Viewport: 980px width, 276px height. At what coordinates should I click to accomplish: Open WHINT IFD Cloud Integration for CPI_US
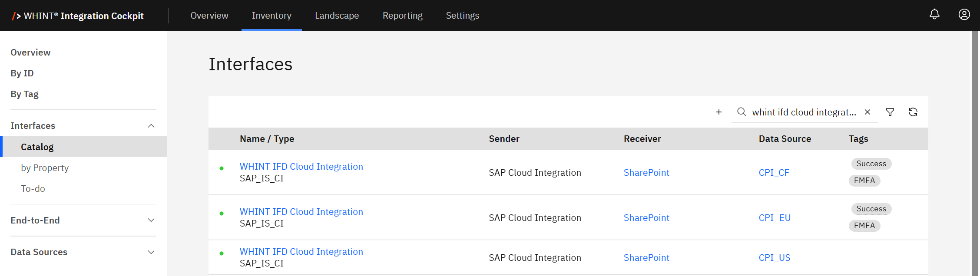point(301,252)
